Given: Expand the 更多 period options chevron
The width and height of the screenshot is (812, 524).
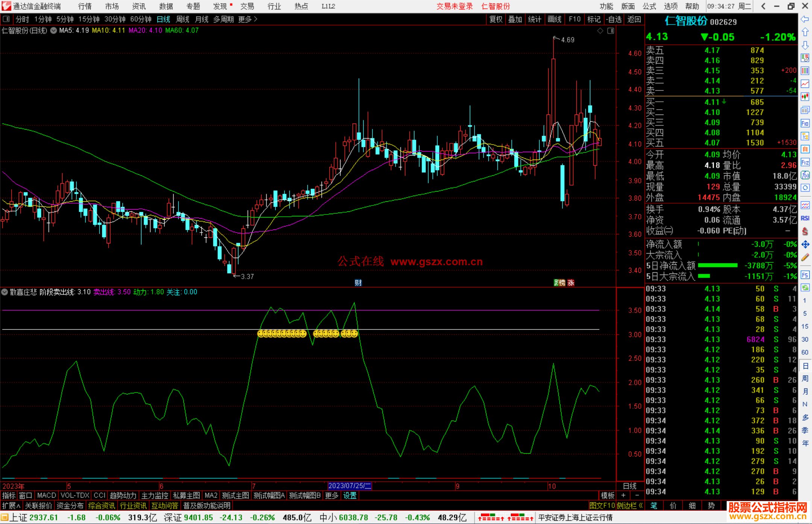Looking at the screenshot, I should (256, 19).
